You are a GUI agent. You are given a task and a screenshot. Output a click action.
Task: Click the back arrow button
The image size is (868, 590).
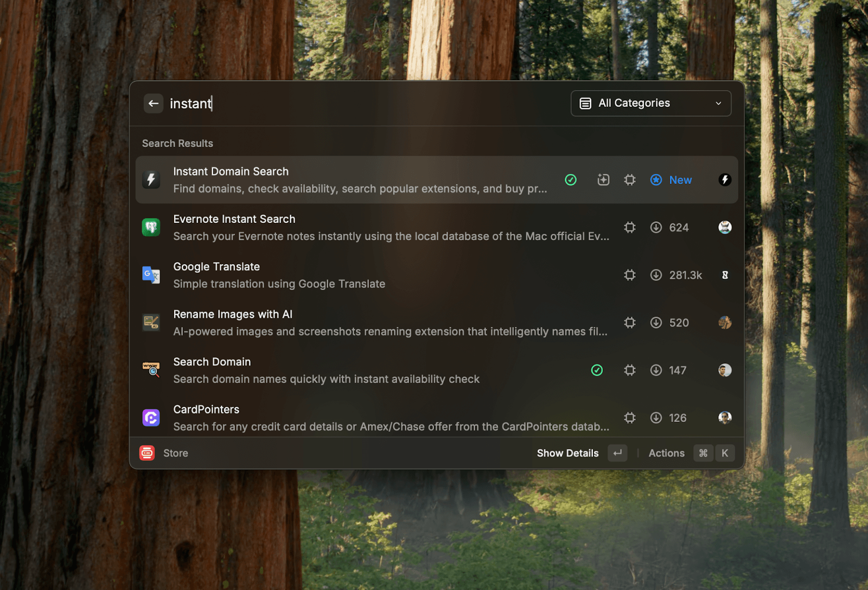(154, 104)
